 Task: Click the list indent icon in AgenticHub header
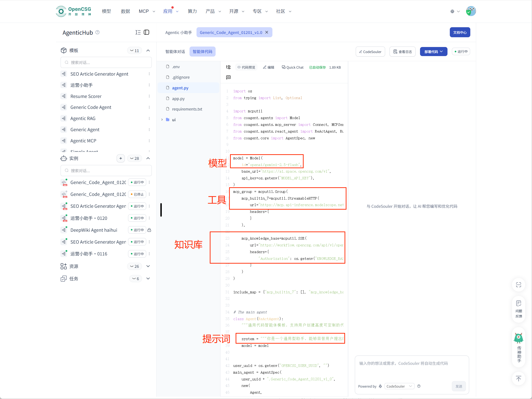coord(138,32)
